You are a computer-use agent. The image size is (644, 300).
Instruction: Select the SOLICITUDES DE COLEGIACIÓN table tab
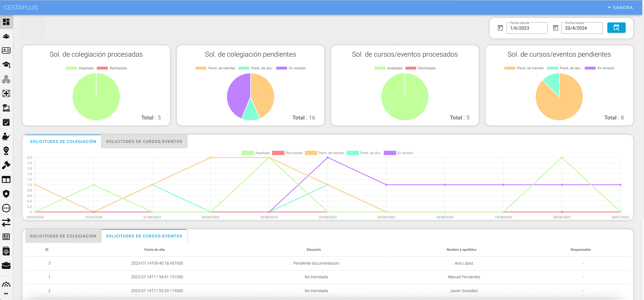point(63,236)
